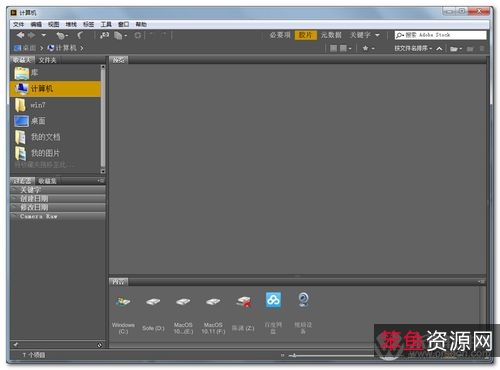Open the 文件 menu
Image resolution: width=500 pixels, height=370 pixels.
tap(18, 24)
